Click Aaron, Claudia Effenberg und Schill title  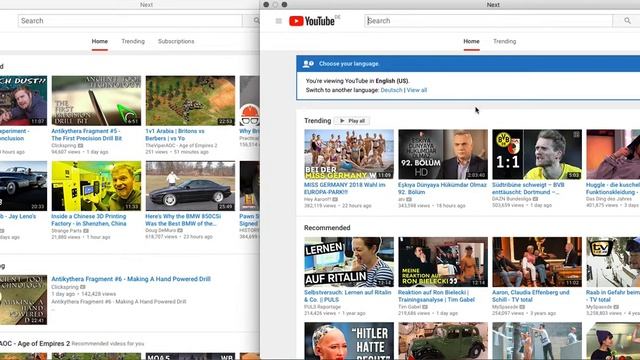(531, 296)
